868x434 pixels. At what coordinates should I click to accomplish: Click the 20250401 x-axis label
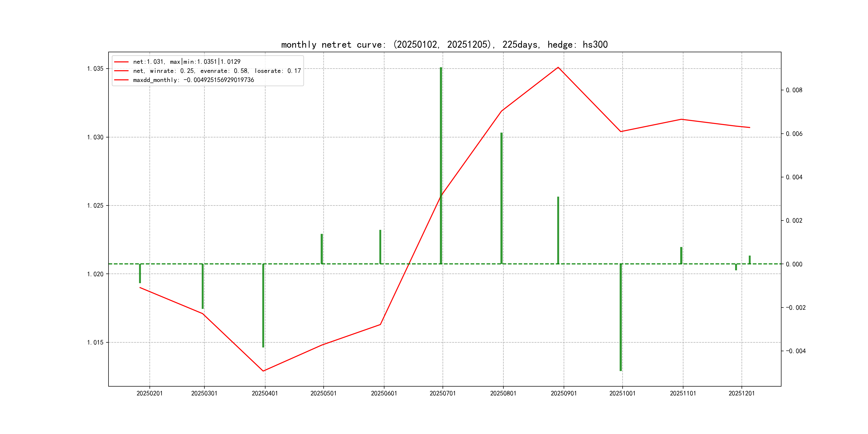[x=265, y=393]
